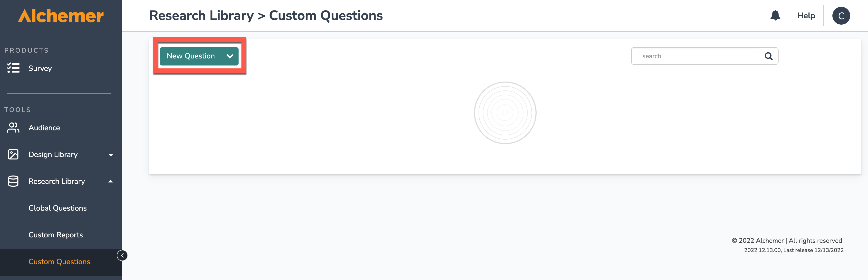This screenshot has width=868, height=280.
Task: Click the search magnifier icon
Action: 768,56
